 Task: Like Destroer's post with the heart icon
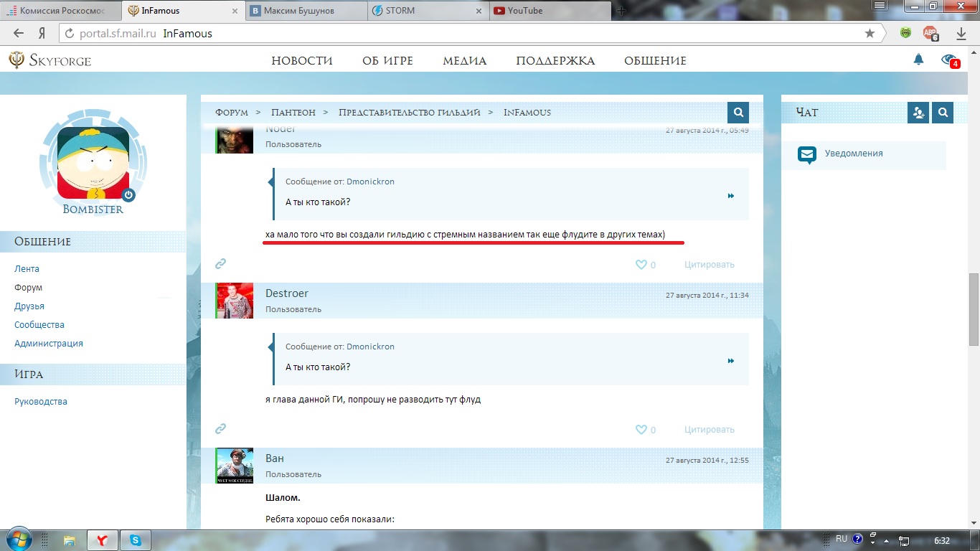click(x=641, y=430)
